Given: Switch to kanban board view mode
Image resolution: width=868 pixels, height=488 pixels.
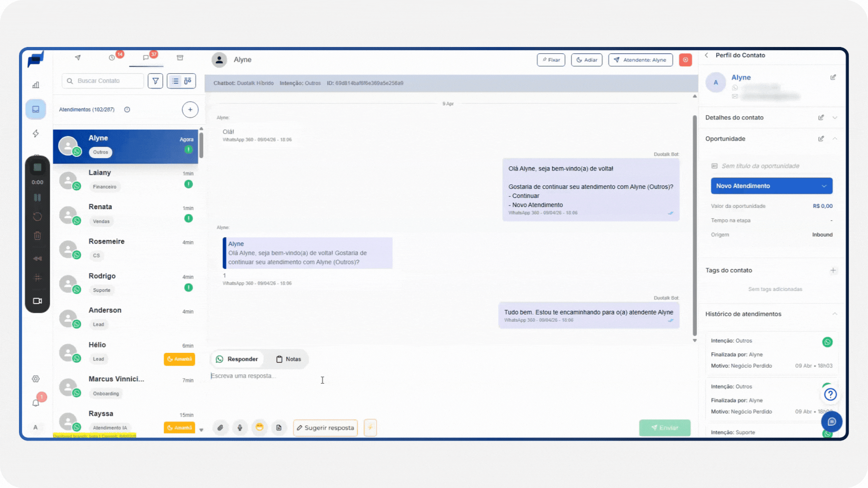Looking at the screenshot, I should click(x=188, y=81).
